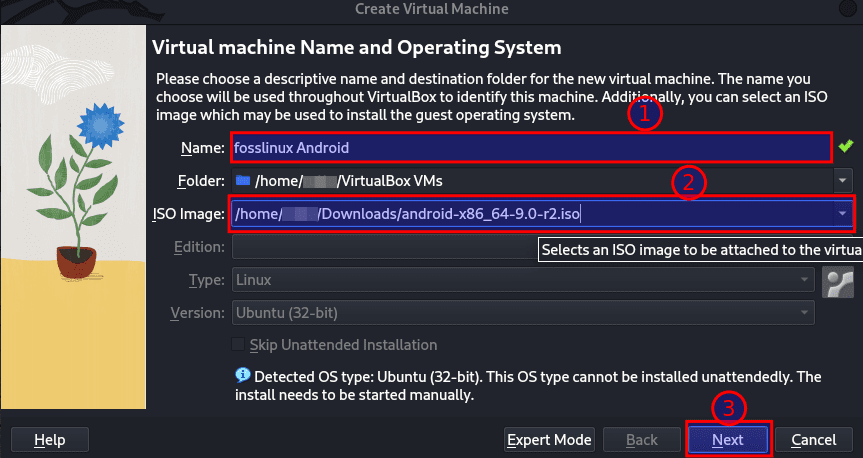Open the Version dropdown showing Ubuntu (32-bit)
This screenshot has width=863, height=458.
(x=523, y=313)
